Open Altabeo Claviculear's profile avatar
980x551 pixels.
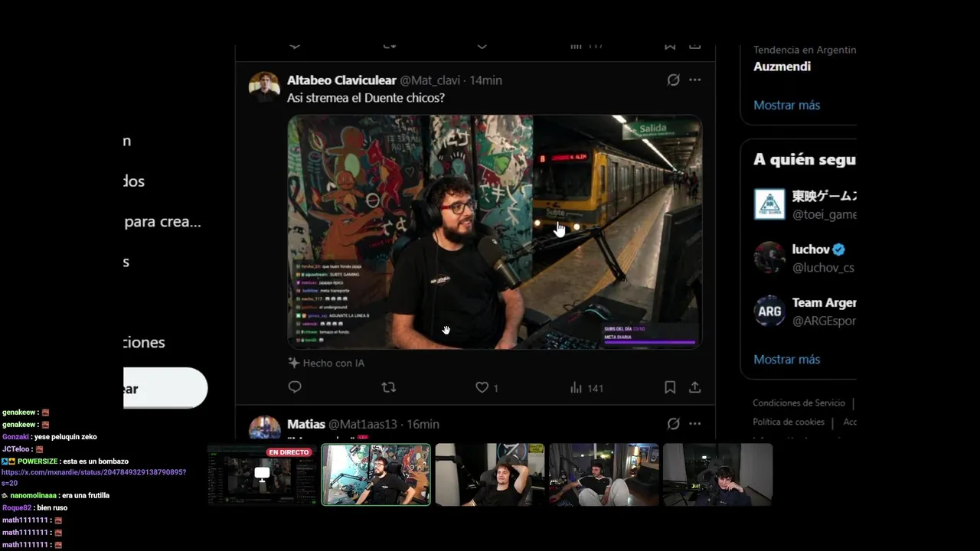[264, 87]
